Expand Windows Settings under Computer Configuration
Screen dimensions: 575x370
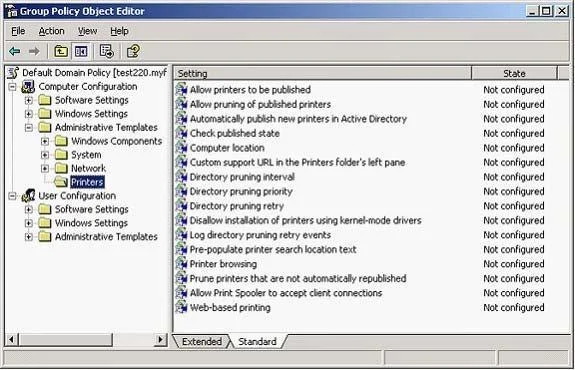pyautogui.click(x=29, y=114)
